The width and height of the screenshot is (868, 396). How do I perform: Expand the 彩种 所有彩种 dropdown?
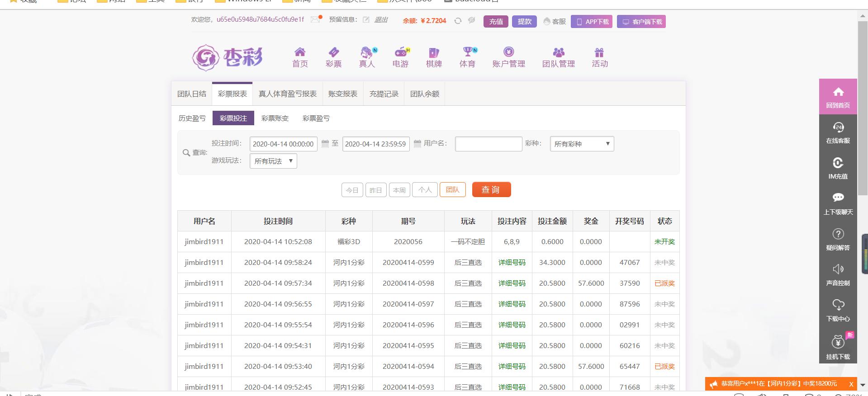point(582,144)
